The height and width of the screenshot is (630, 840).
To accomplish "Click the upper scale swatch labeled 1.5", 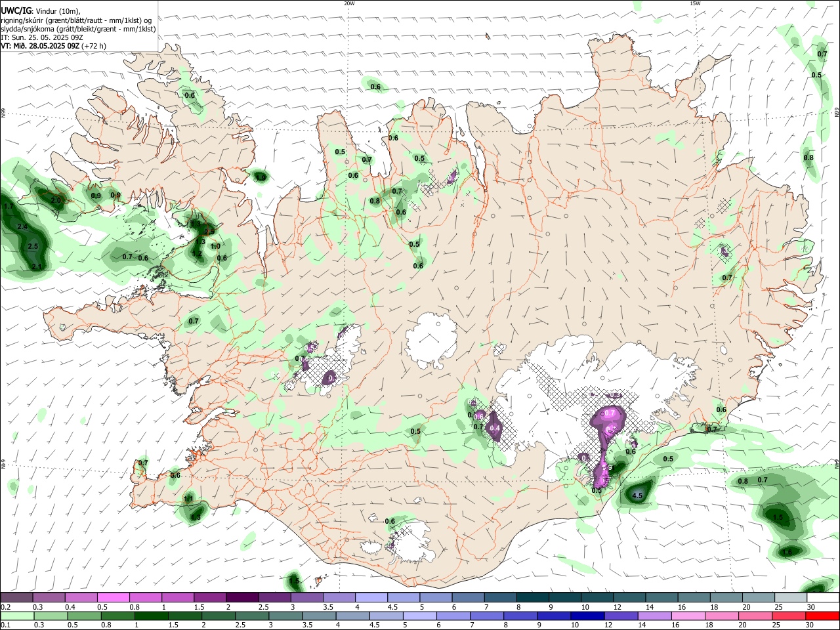I will pyautogui.click(x=209, y=597).
